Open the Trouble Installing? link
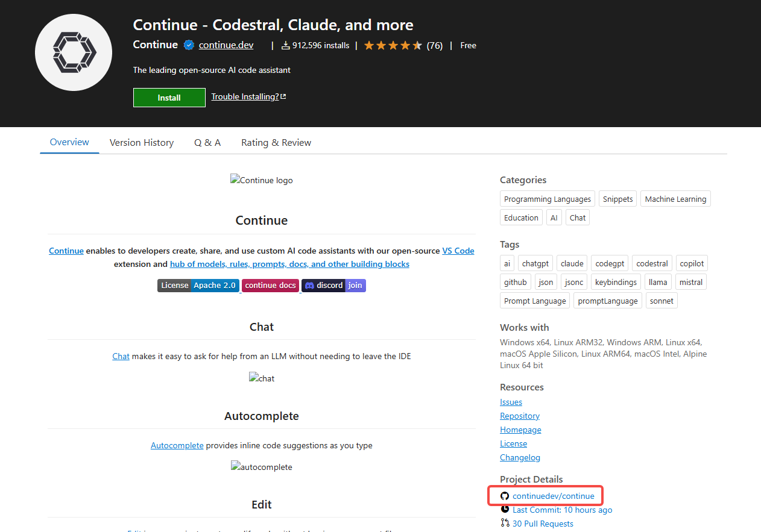761x532 pixels. point(248,96)
